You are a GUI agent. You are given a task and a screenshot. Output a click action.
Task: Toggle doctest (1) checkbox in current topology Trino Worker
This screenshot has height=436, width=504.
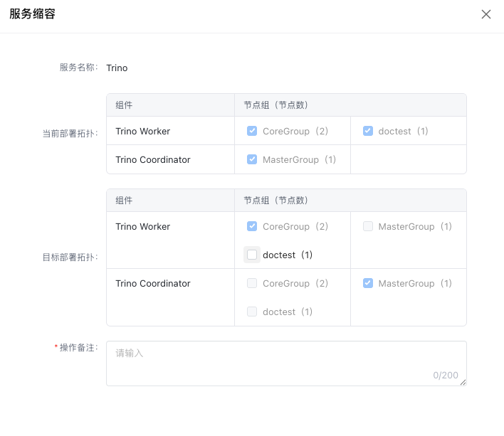(x=368, y=131)
